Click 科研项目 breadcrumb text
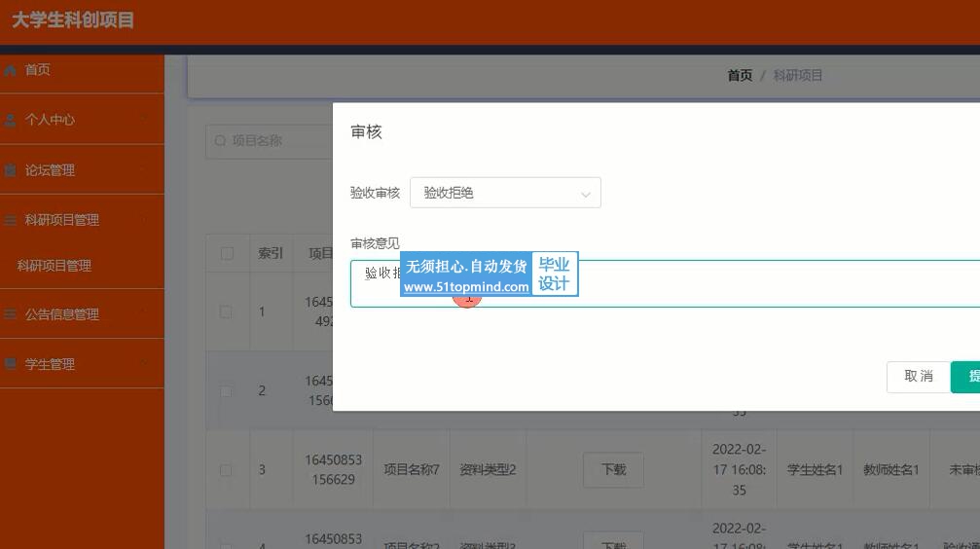 797,76
